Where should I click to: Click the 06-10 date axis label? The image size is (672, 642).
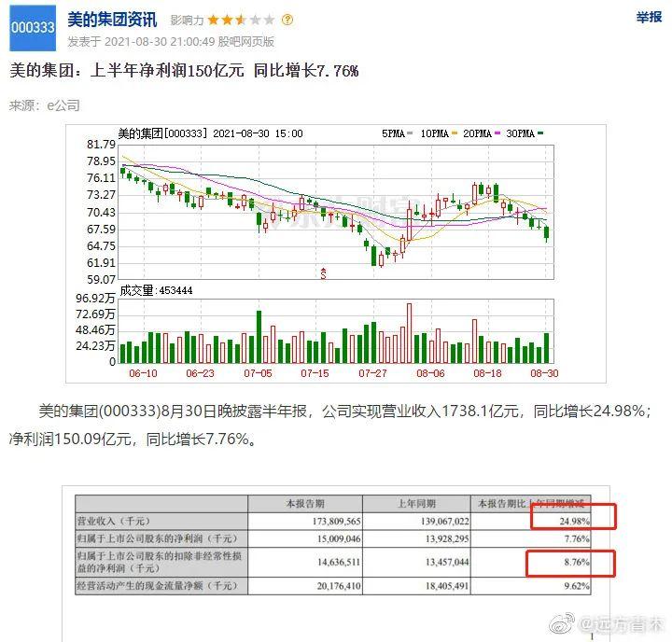click(143, 373)
